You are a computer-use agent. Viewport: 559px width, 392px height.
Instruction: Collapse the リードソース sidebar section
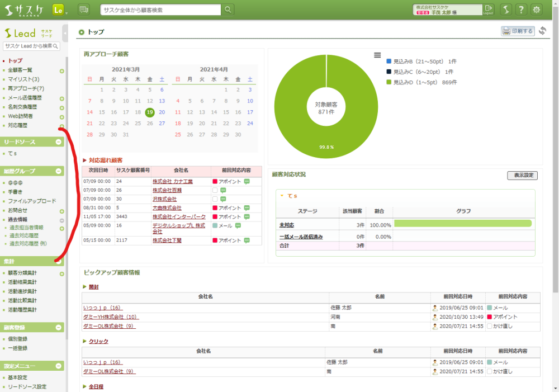[59, 142]
